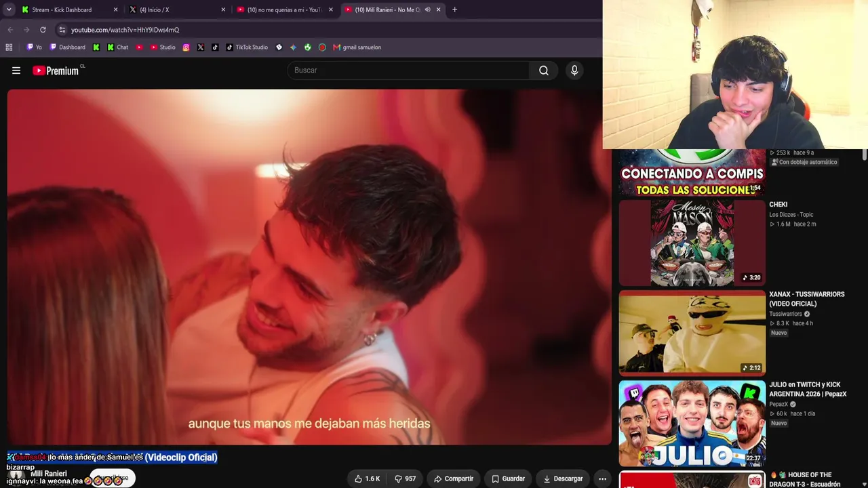Close the Inicio / X tab
The height and width of the screenshot is (488, 868).
223,9
